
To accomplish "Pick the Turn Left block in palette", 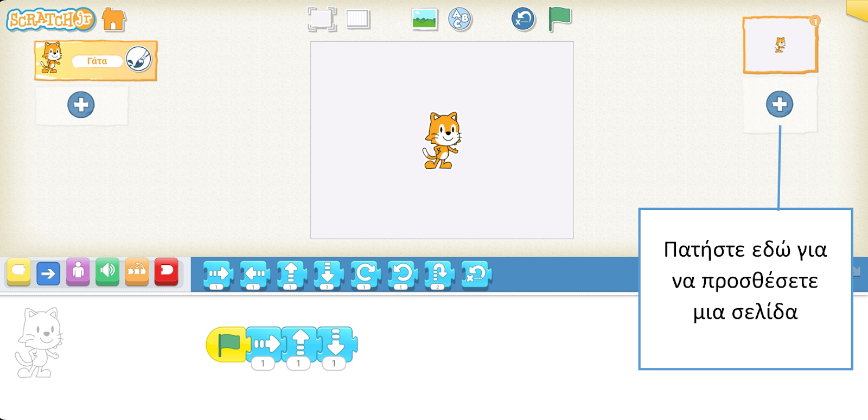I will point(402,275).
